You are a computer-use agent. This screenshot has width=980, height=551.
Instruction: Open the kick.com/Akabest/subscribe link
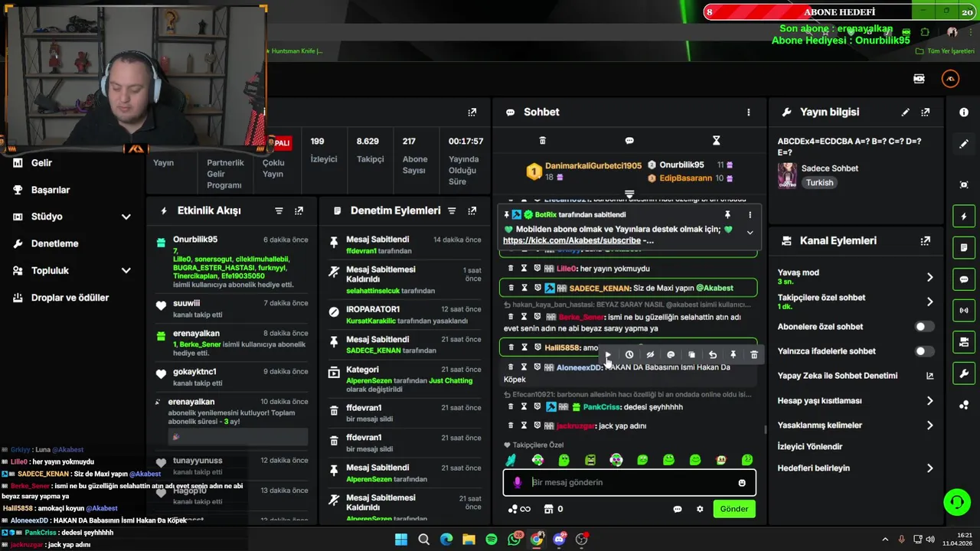(573, 240)
